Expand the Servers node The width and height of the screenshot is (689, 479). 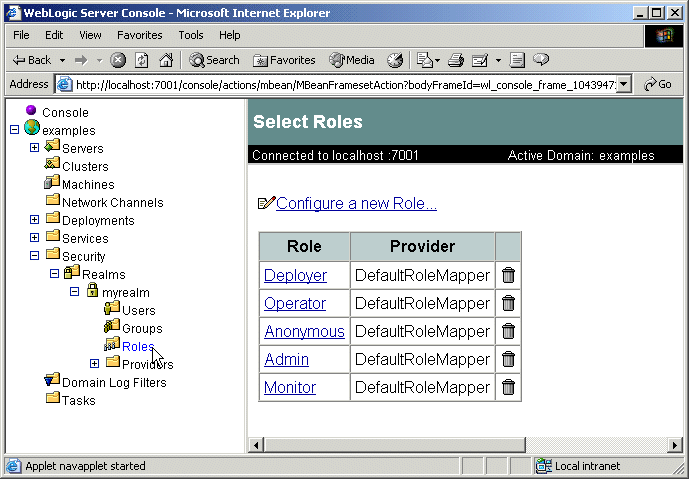[34, 147]
